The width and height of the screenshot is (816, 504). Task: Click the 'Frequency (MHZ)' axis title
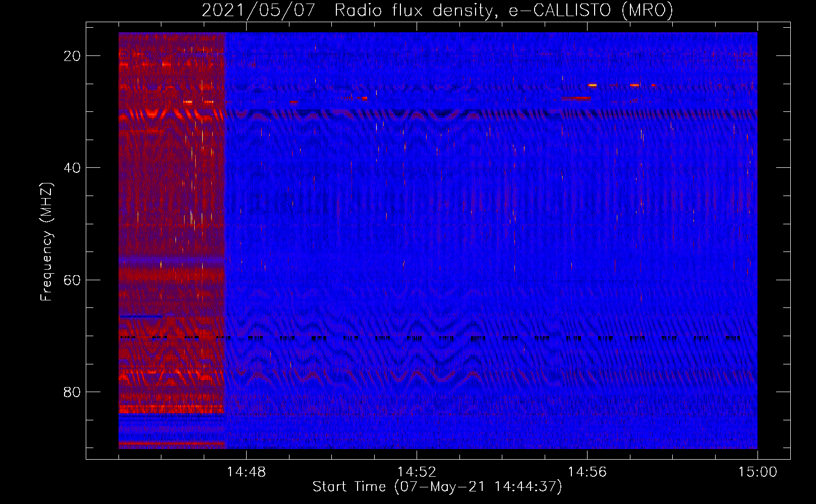coord(46,241)
